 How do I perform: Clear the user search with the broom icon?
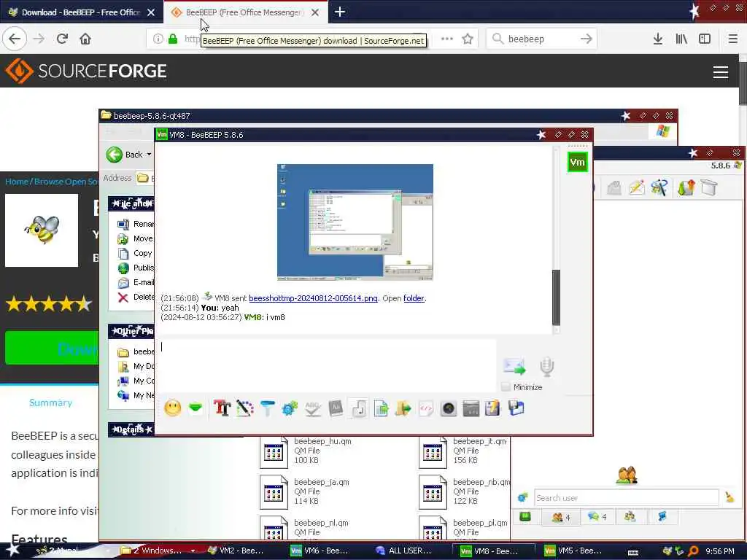(x=729, y=497)
